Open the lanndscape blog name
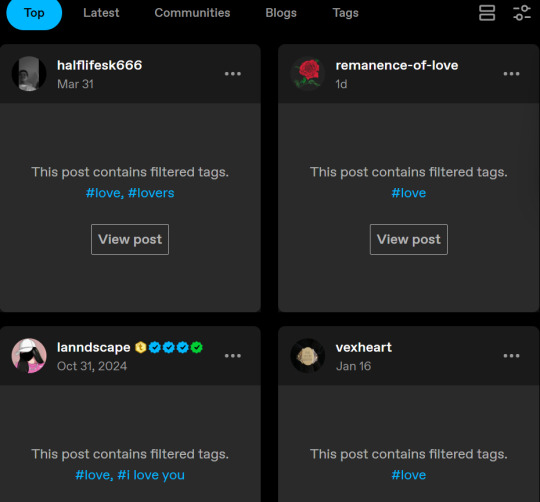This screenshot has height=502, width=540. coord(93,347)
